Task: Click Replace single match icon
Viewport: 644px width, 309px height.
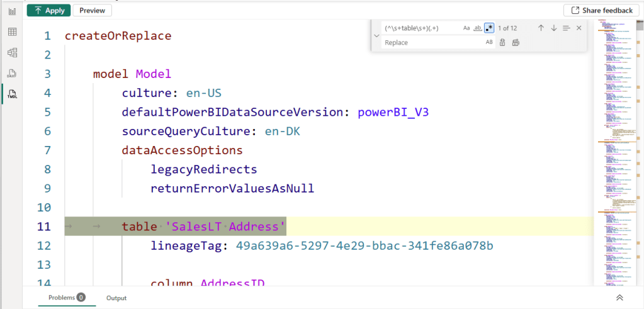Action: tap(502, 42)
